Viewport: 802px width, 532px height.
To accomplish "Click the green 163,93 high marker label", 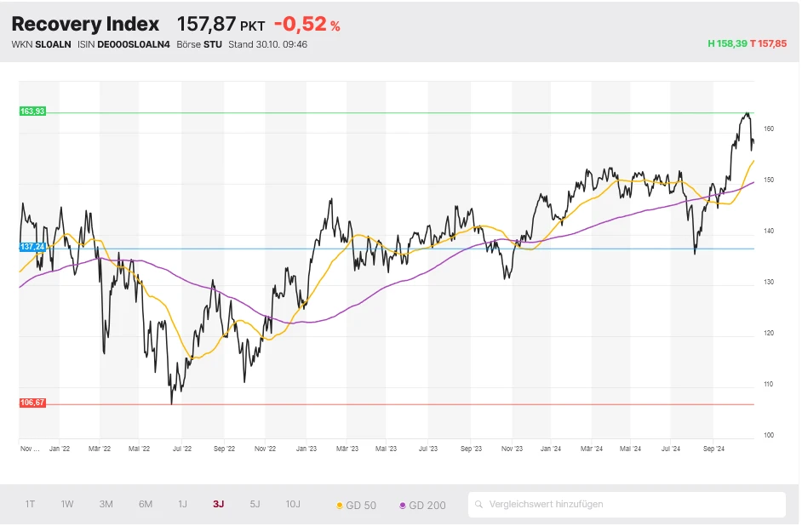I will [32, 111].
